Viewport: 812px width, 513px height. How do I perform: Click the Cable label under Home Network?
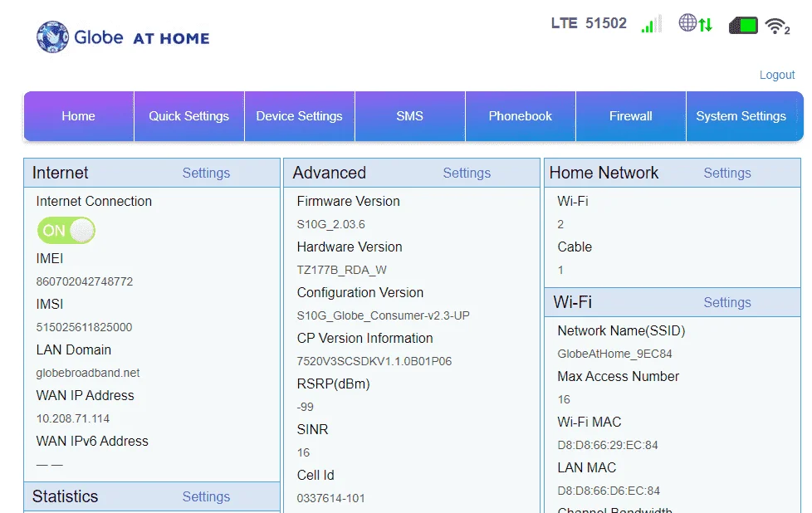[575, 247]
